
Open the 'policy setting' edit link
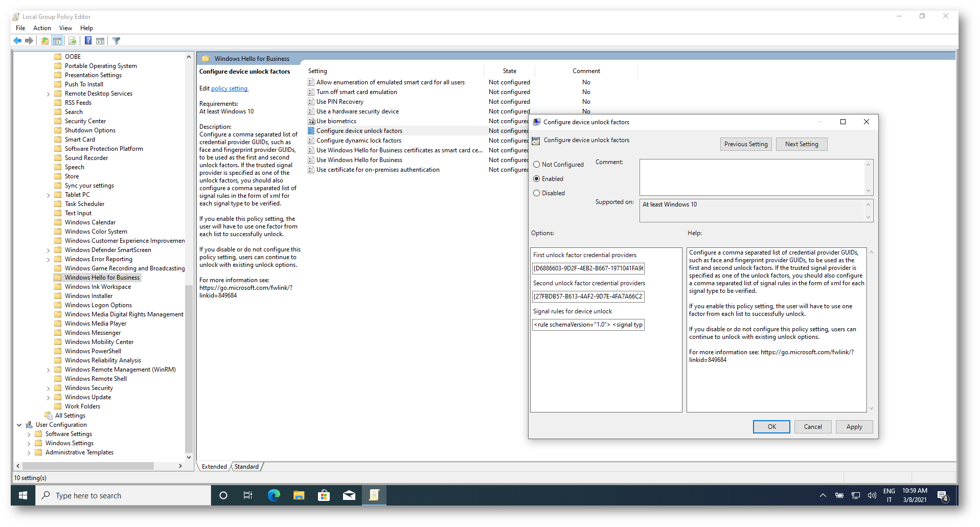[230, 88]
